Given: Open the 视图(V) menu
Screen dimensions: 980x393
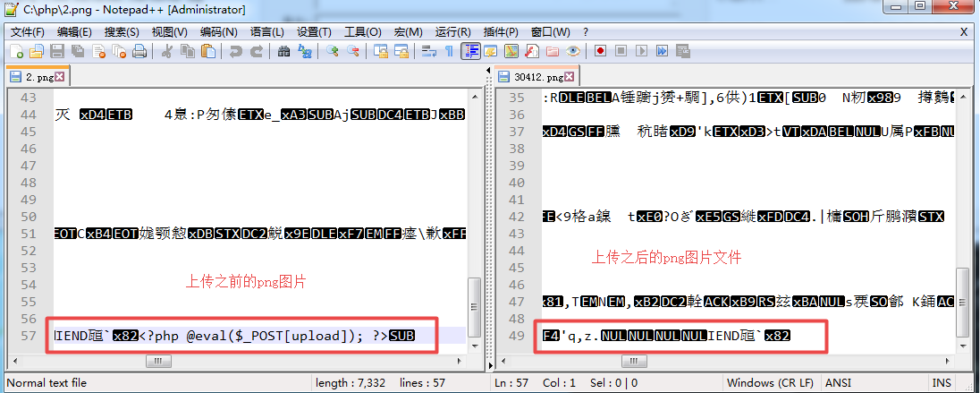Looking at the screenshot, I should [x=169, y=32].
